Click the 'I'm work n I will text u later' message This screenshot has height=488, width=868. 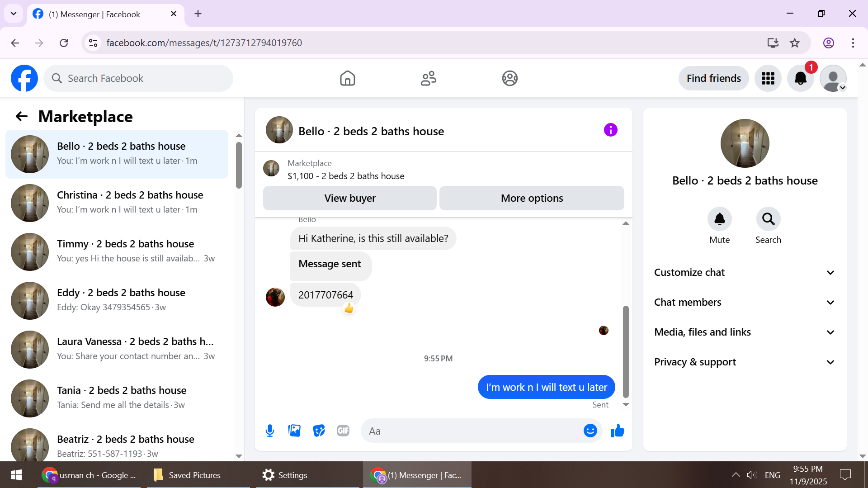(546, 387)
